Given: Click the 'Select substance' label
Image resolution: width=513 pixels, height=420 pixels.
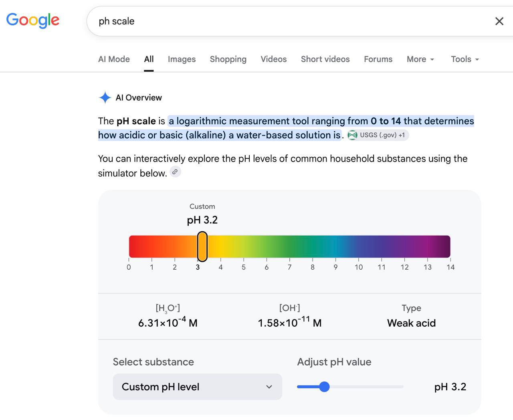Looking at the screenshot, I should tap(153, 362).
